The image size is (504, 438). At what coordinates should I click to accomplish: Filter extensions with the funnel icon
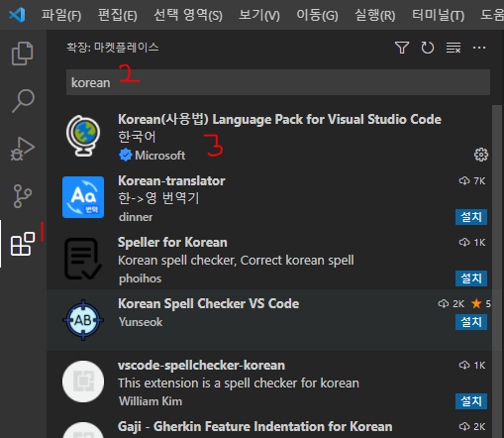(x=402, y=48)
